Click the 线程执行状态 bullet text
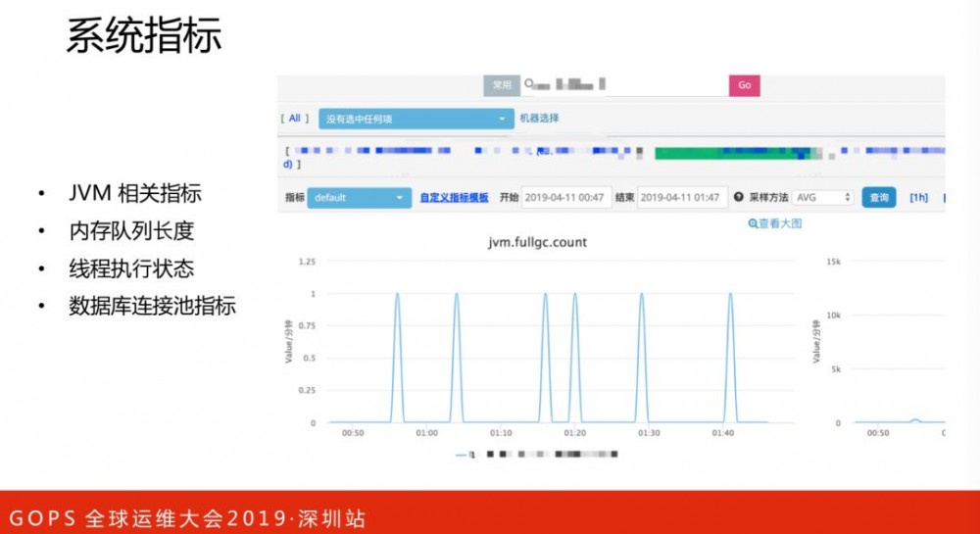The height and width of the screenshot is (534, 980). [132, 268]
